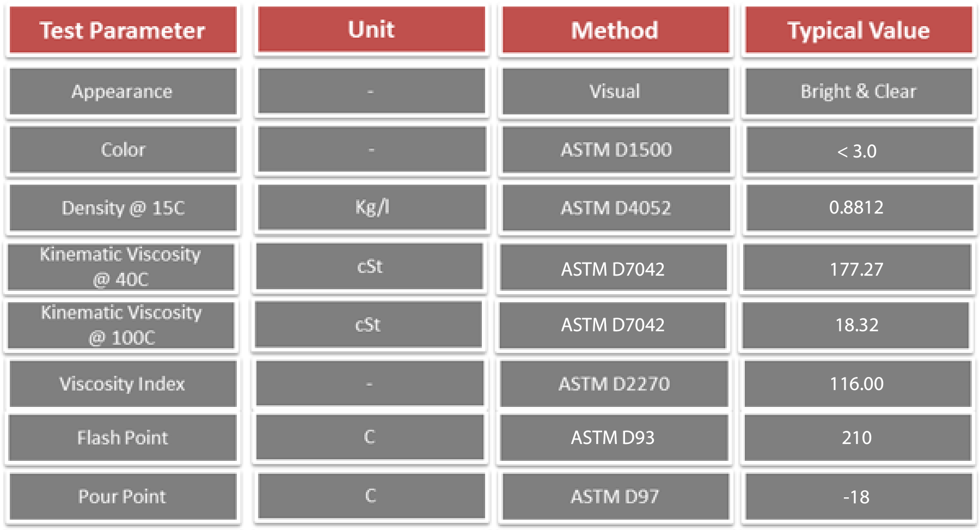Click the Method column header
The width and height of the screenshot is (980, 530).
pos(615,31)
